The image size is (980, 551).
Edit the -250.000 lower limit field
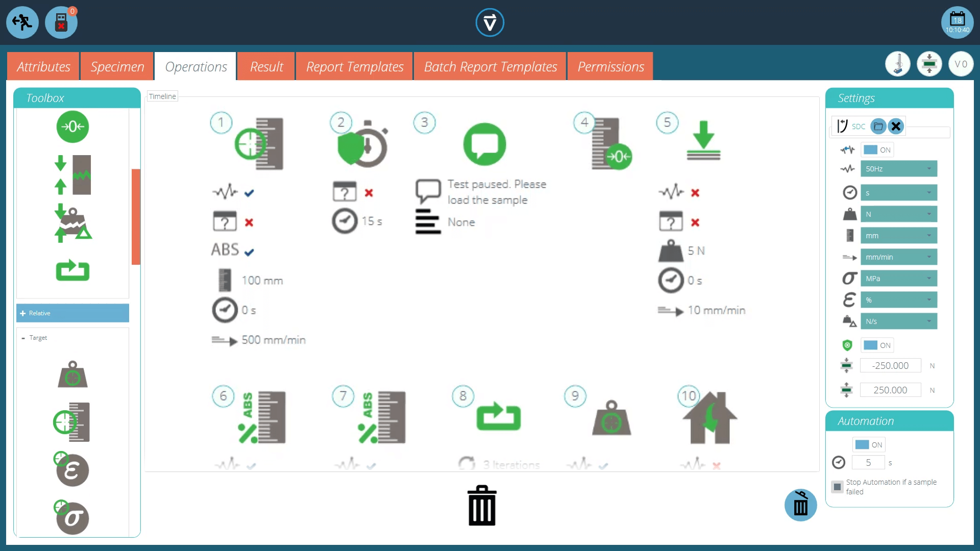tap(890, 366)
